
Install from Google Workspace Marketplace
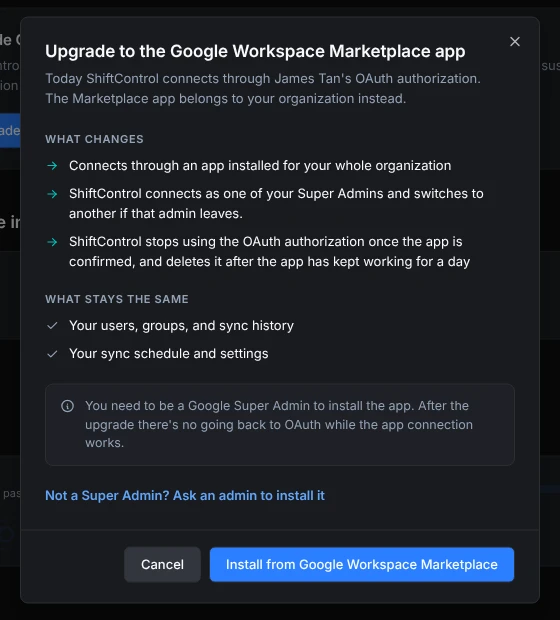pos(361,564)
